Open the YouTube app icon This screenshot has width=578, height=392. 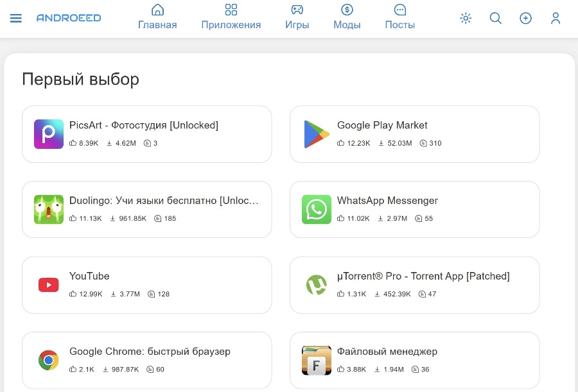tap(48, 285)
